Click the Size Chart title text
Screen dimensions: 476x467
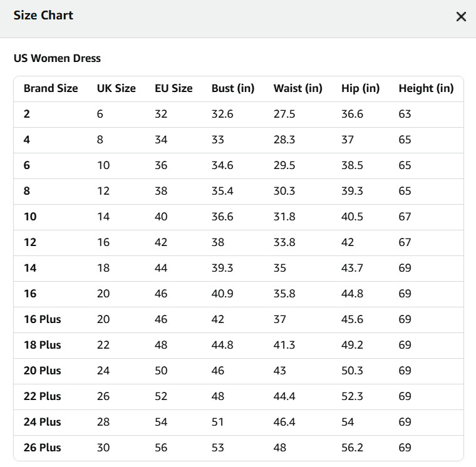43,15
